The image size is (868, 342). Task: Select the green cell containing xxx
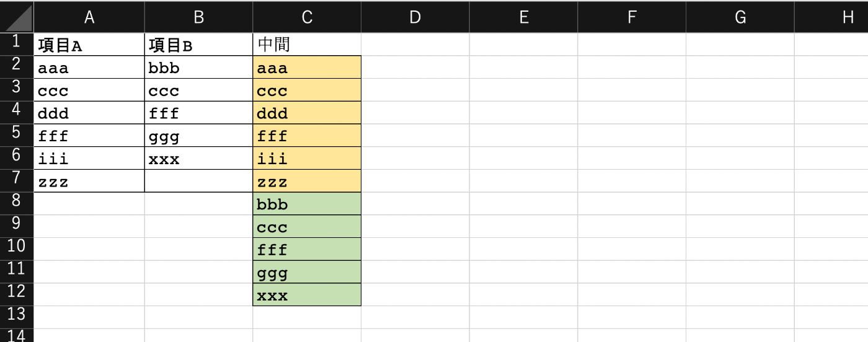tap(307, 295)
